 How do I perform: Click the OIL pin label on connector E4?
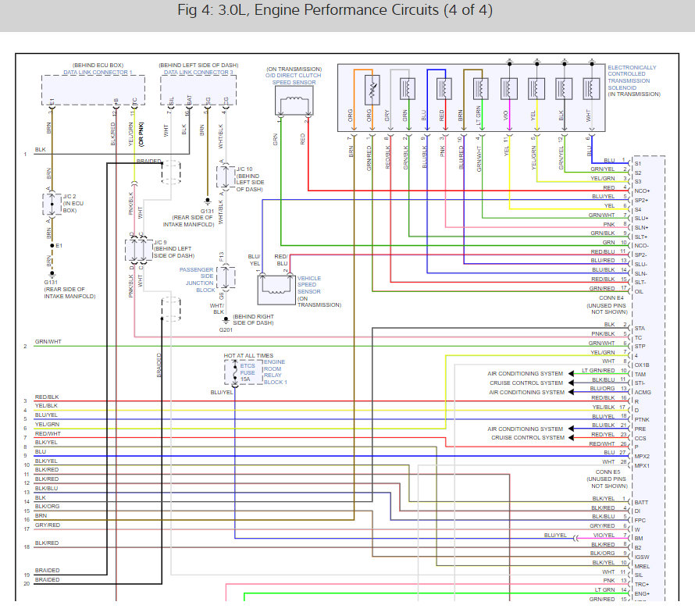pos(639,292)
